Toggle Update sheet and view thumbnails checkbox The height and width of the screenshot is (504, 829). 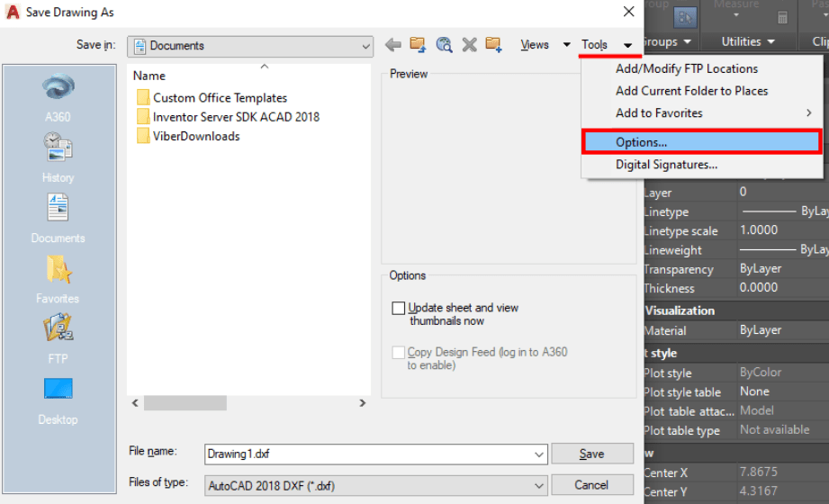(x=399, y=308)
